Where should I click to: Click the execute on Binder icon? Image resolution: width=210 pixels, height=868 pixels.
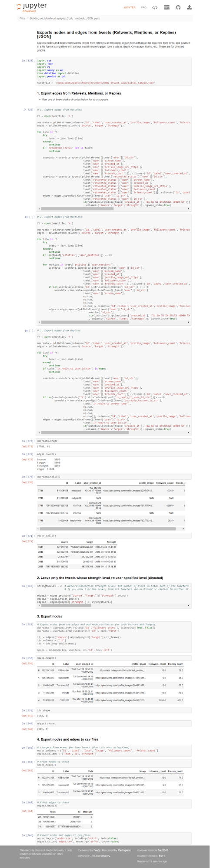(167, 7)
